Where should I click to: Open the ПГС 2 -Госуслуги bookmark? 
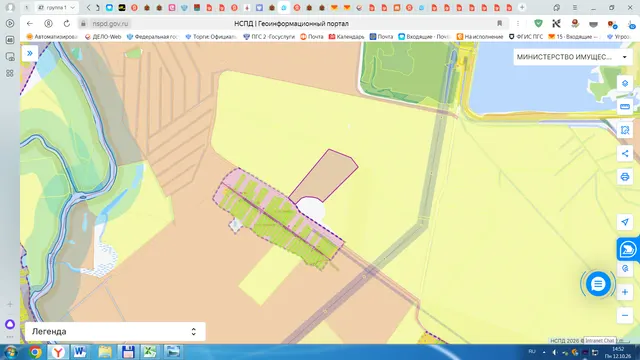(x=269, y=37)
